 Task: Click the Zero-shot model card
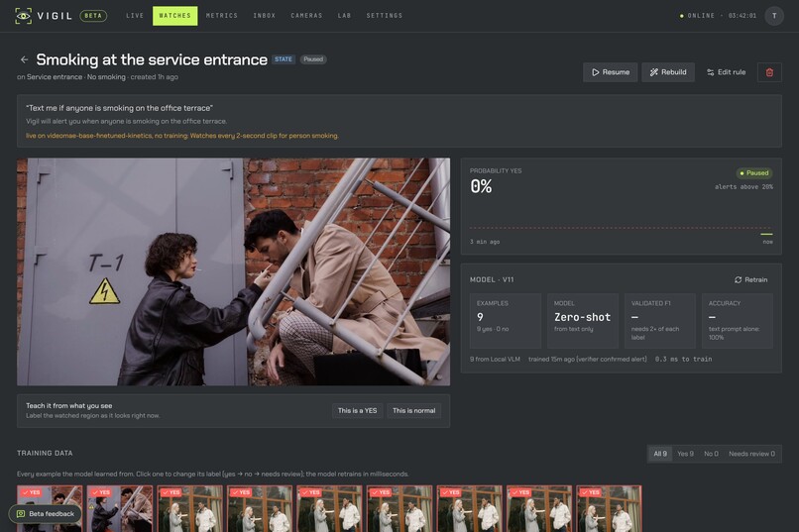click(x=583, y=321)
